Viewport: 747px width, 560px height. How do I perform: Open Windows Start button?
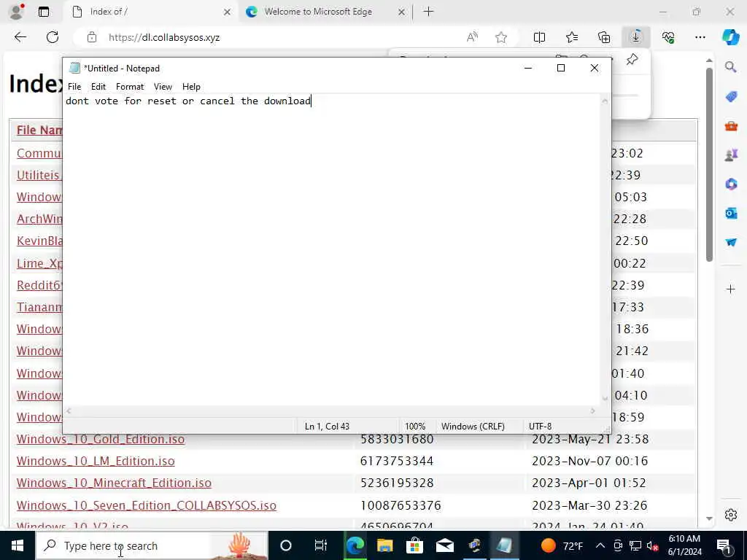(x=18, y=545)
